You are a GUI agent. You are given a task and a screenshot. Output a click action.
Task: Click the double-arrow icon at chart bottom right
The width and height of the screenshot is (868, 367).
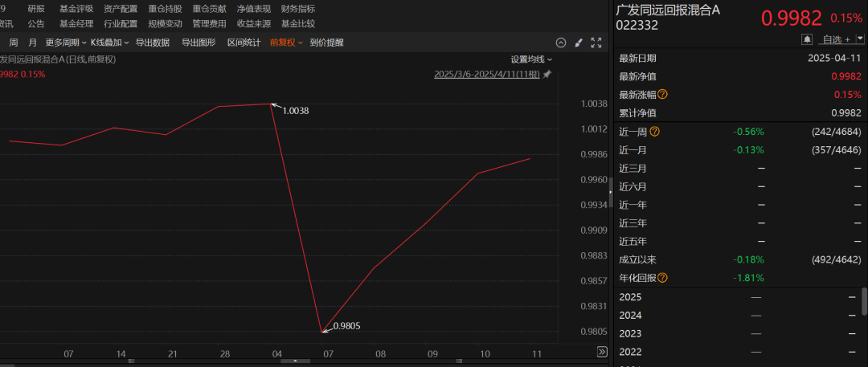[x=603, y=352]
